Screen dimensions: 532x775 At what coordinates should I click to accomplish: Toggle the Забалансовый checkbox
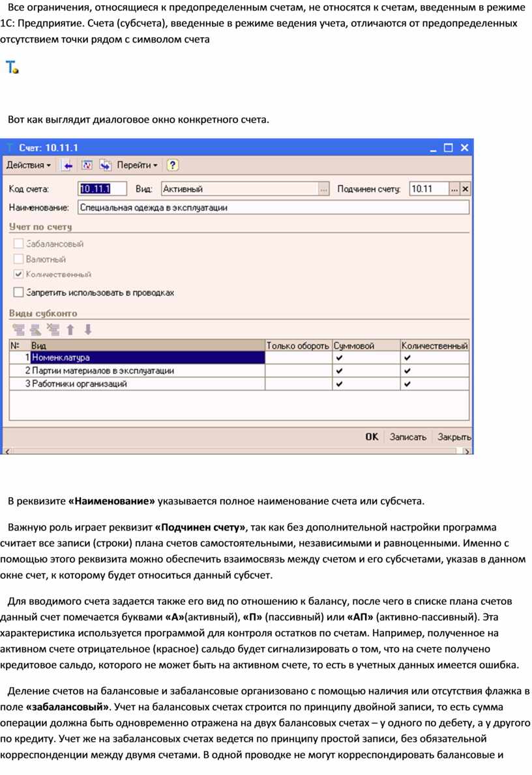(19, 244)
